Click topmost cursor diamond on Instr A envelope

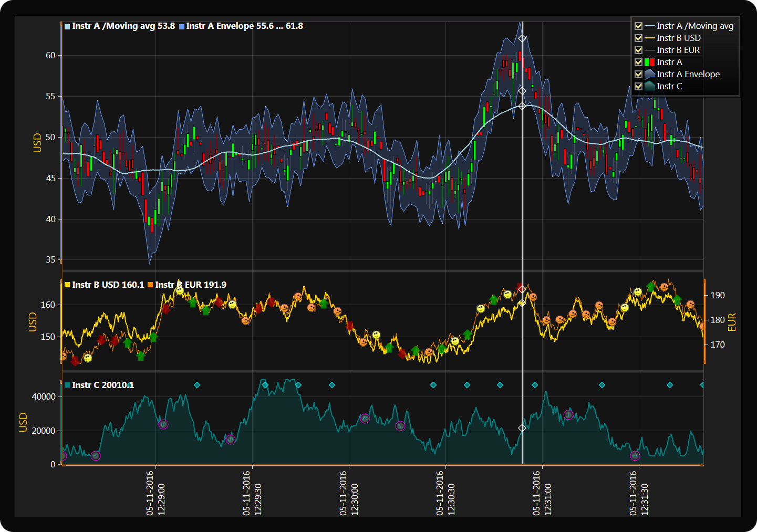(x=522, y=38)
